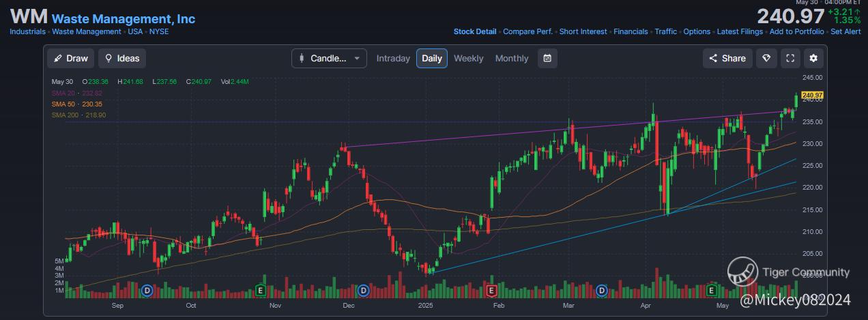The image size is (868, 320).
Task: Open the Options link
Action: (697, 31)
